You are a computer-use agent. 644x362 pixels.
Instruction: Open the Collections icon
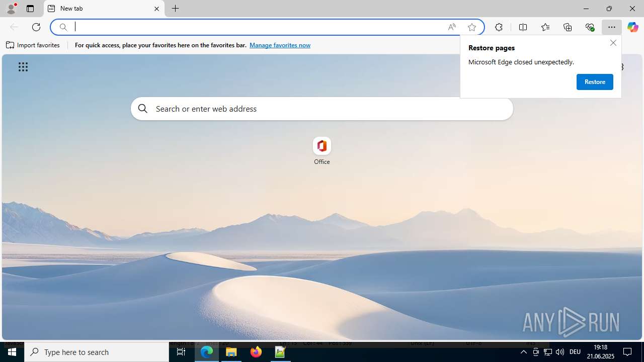pos(568,27)
